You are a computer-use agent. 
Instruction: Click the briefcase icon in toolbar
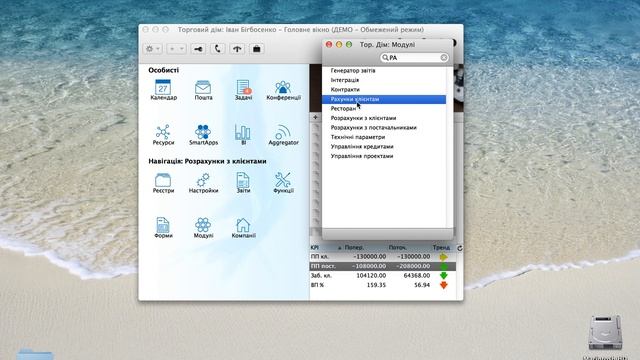(256, 49)
